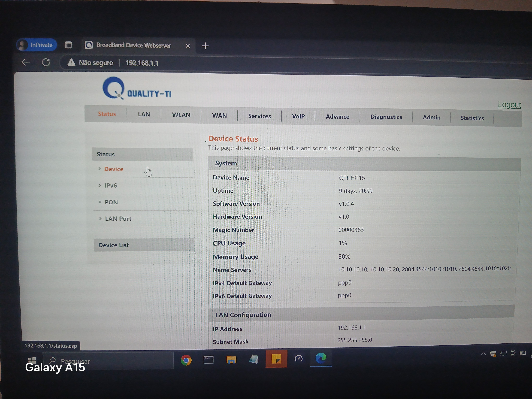The width and height of the screenshot is (532, 399).
Task: Switch to the WLAN tab
Action: (x=181, y=115)
